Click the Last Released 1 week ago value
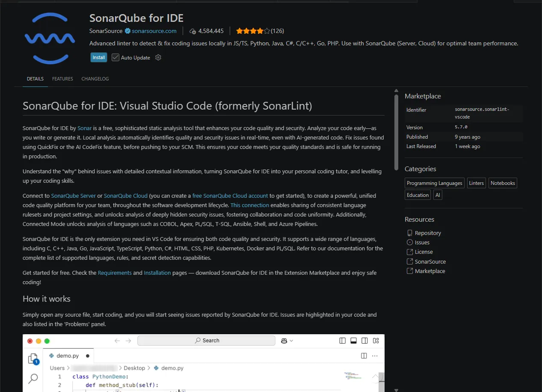The height and width of the screenshot is (392, 542). 468,146
